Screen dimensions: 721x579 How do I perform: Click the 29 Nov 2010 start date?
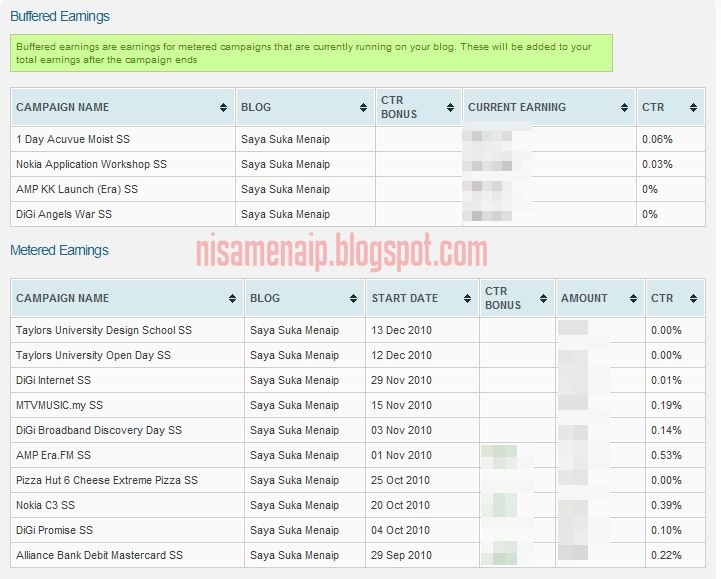point(401,380)
